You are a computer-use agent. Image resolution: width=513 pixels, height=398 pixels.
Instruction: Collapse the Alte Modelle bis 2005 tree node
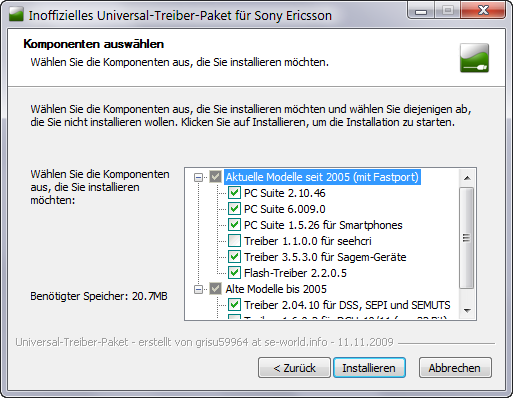pos(198,289)
